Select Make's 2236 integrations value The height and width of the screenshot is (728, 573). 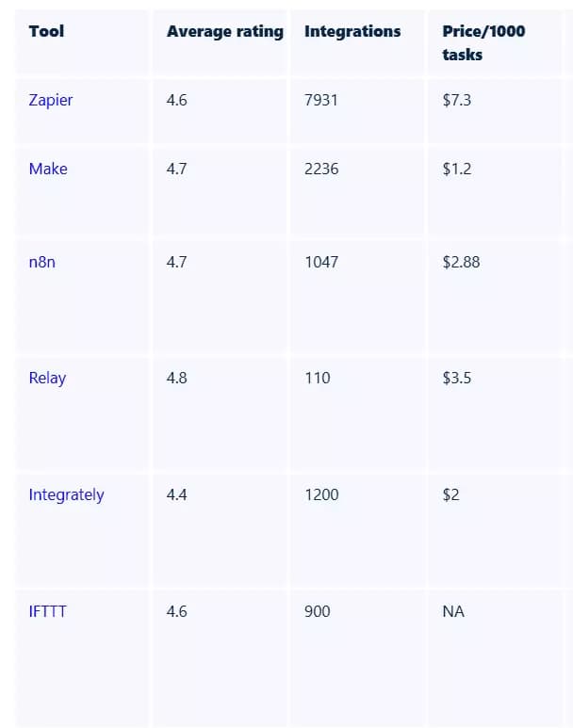321,169
